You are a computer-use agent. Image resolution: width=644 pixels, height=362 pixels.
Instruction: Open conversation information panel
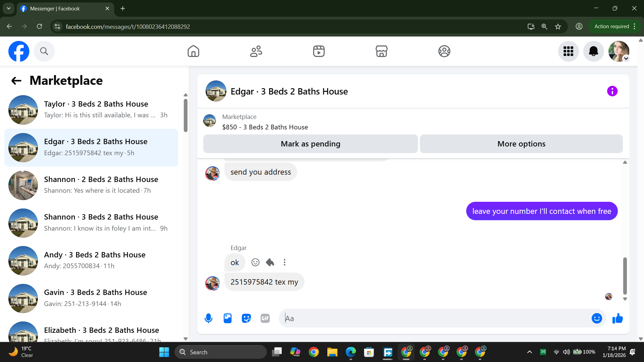click(x=612, y=91)
